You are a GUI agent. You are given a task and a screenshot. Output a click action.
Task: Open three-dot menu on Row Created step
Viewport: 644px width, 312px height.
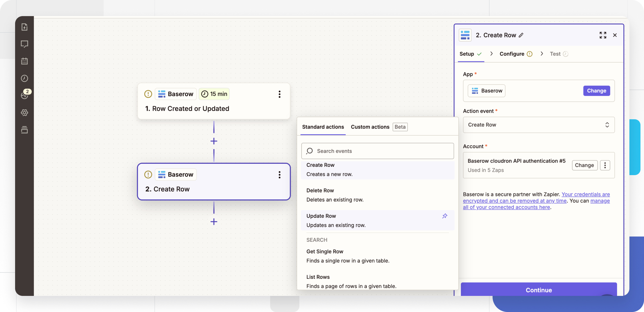[x=279, y=94]
